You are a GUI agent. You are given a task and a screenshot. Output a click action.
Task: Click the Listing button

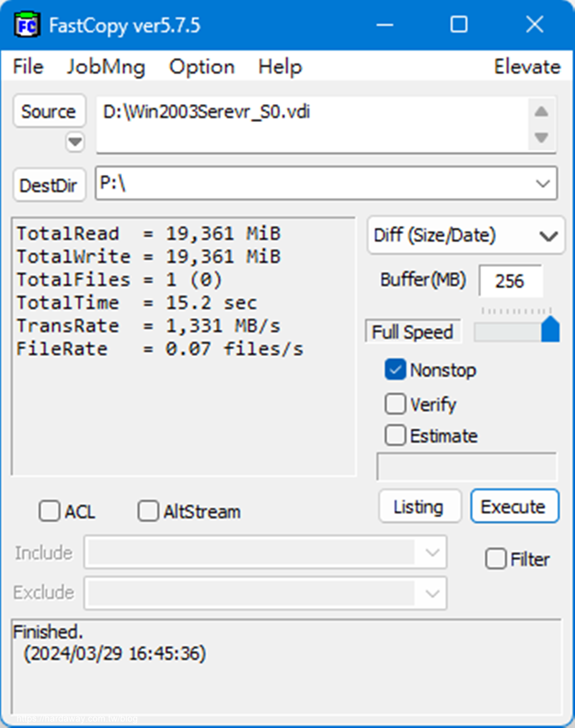(419, 507)
